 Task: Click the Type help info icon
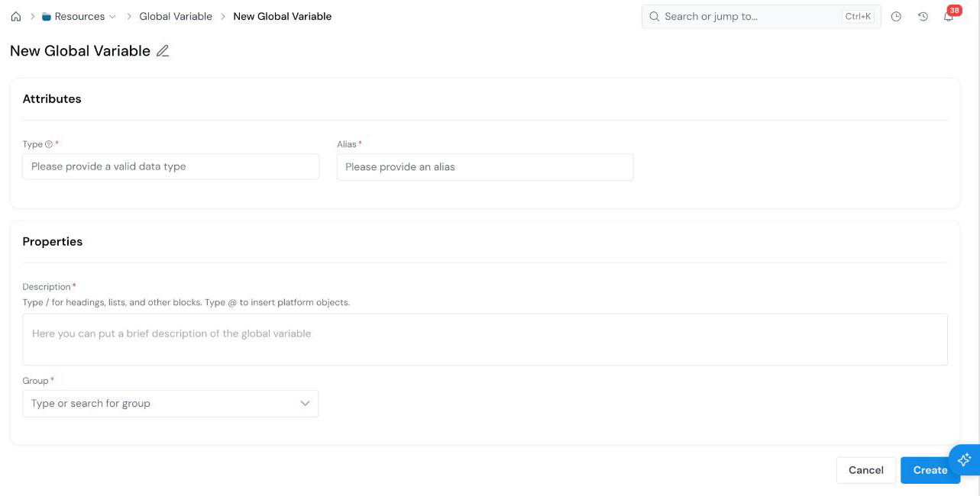coord(49,144)
